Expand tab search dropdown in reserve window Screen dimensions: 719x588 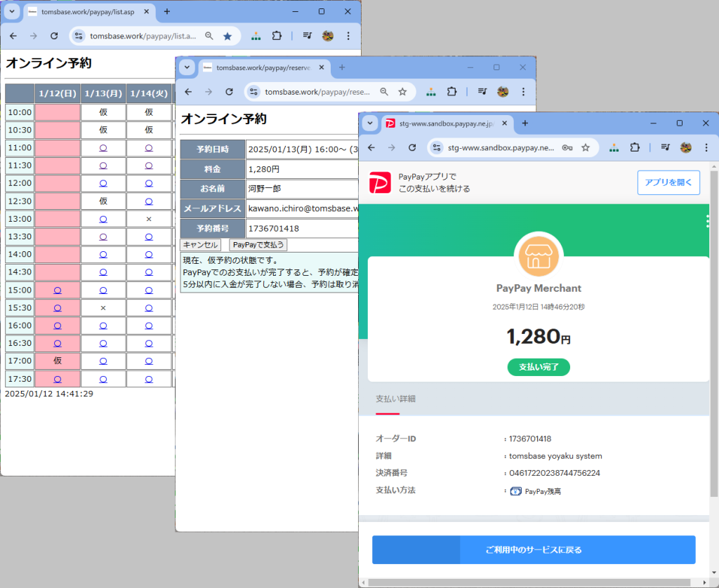click(187, 67)
